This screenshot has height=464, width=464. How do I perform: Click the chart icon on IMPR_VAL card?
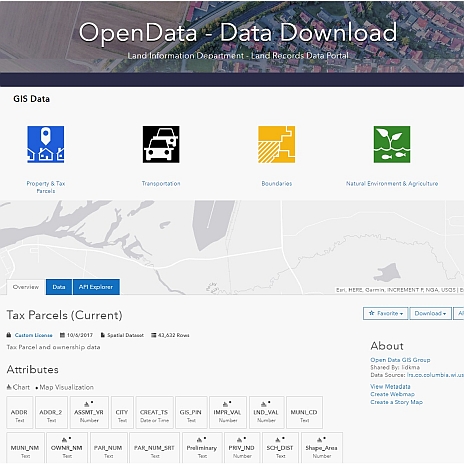pyautogui.click(x=225, y=404)
